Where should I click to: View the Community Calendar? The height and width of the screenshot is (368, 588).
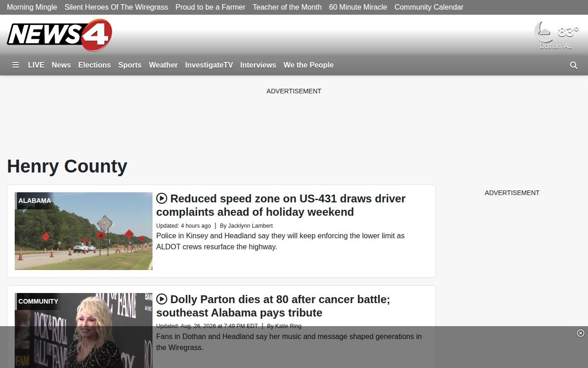coord(429,7)
